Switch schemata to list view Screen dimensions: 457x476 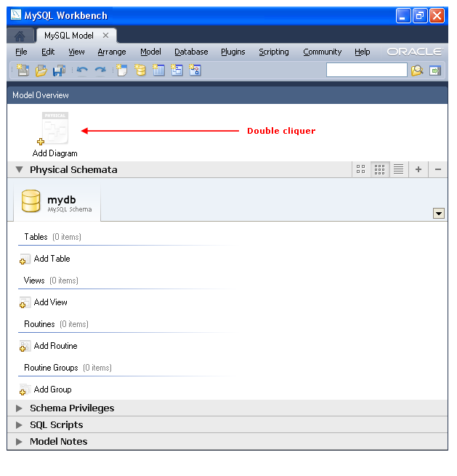tap(398, 169)
